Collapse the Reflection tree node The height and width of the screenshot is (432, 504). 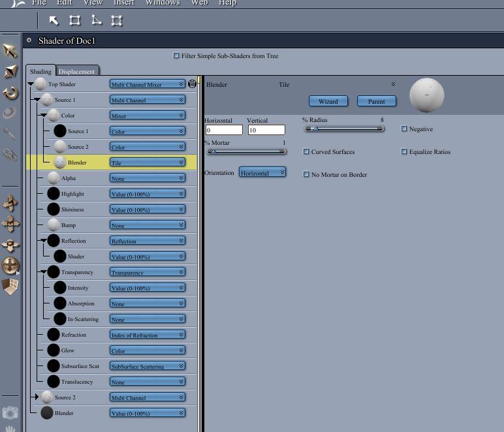click(43, 240)
